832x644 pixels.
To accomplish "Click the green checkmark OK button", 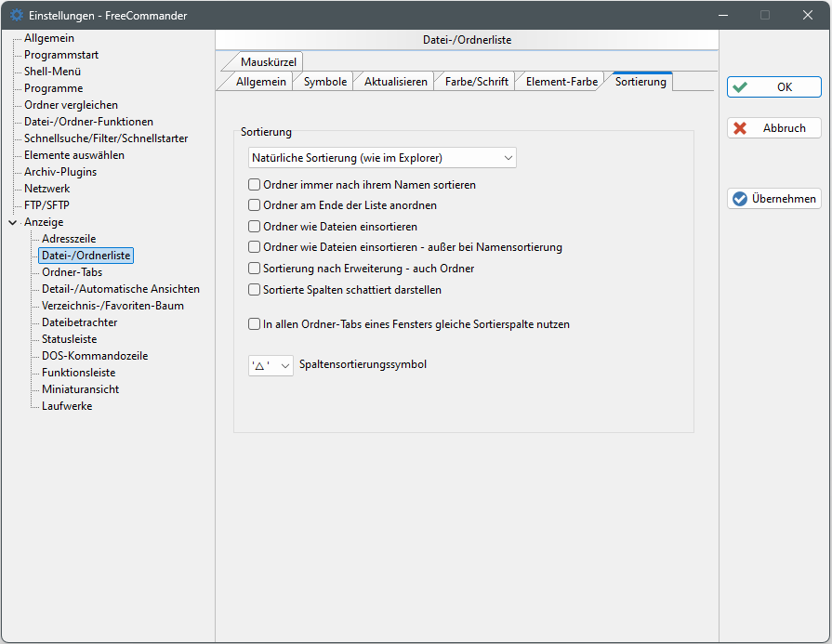I will (773, 87).
